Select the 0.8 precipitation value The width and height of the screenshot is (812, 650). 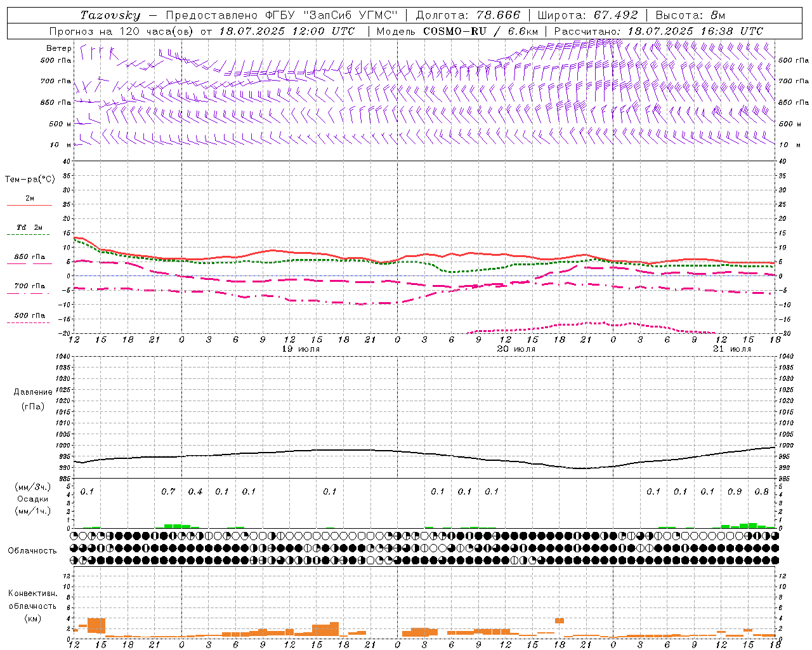pyautogui.click(x=762, y=492)
